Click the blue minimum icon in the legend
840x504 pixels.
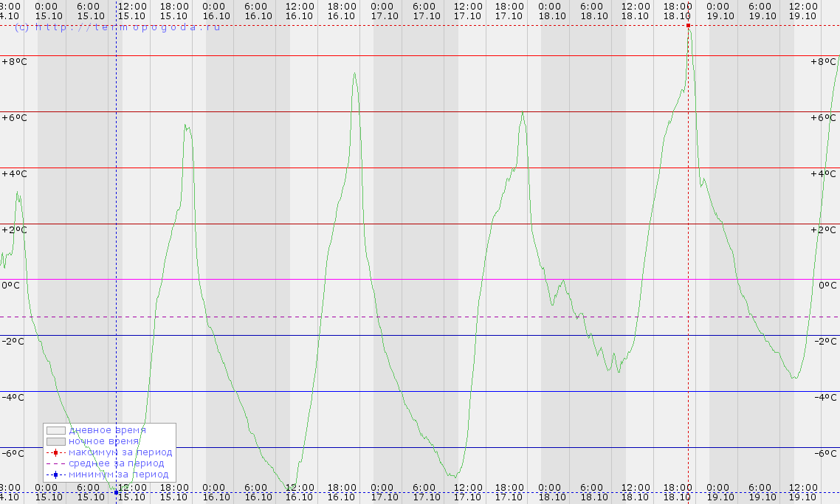point(55,474)
